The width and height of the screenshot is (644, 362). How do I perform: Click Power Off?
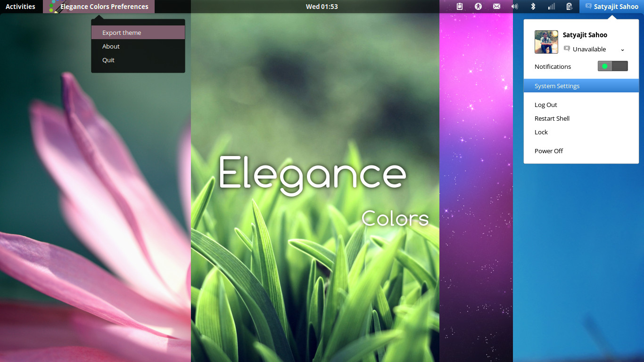(548, 150)
